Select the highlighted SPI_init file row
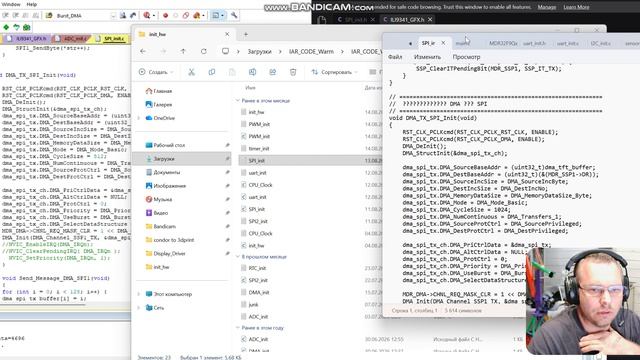The height and width of the screenshot is (360, 640). tap(310, 161)
